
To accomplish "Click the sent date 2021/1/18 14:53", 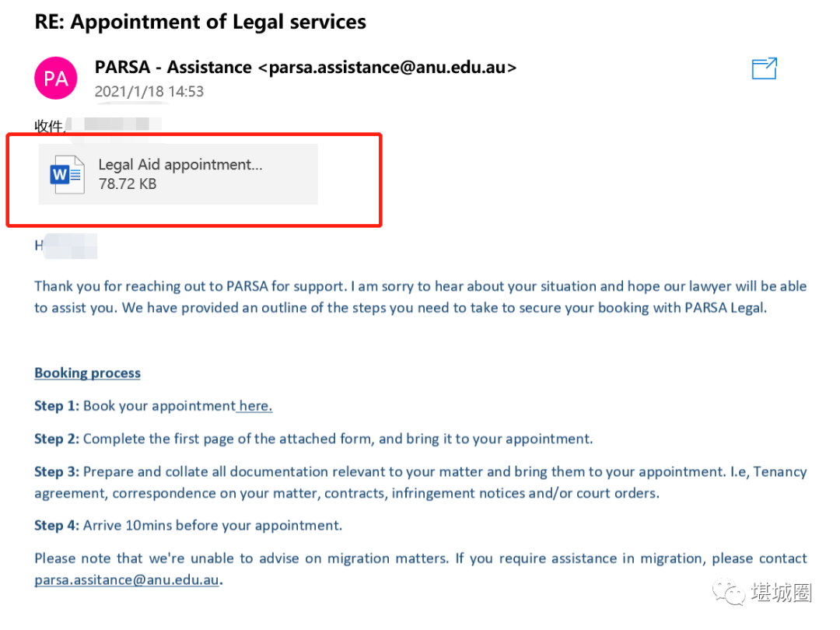I will tap(149, 92).
